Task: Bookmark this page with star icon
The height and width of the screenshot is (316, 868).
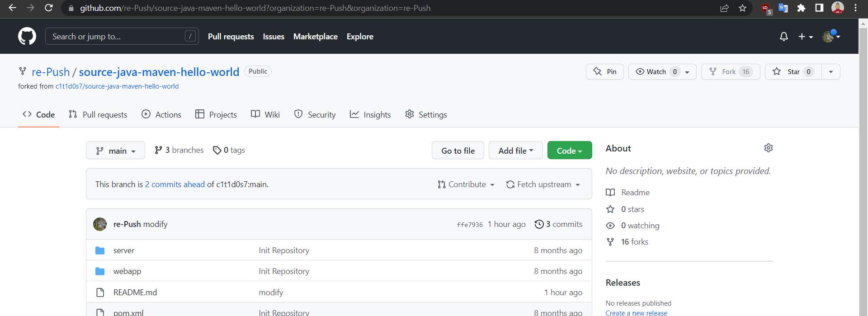Action: (x=742, y=8)
